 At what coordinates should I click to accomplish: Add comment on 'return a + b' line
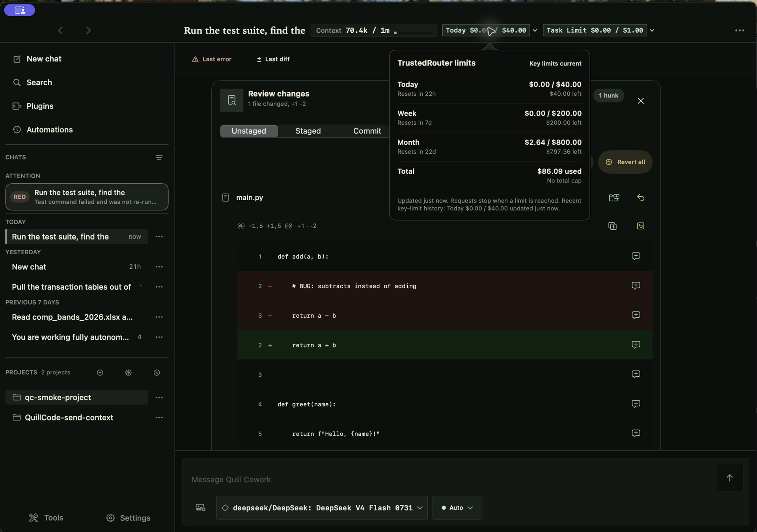[636, 345]
